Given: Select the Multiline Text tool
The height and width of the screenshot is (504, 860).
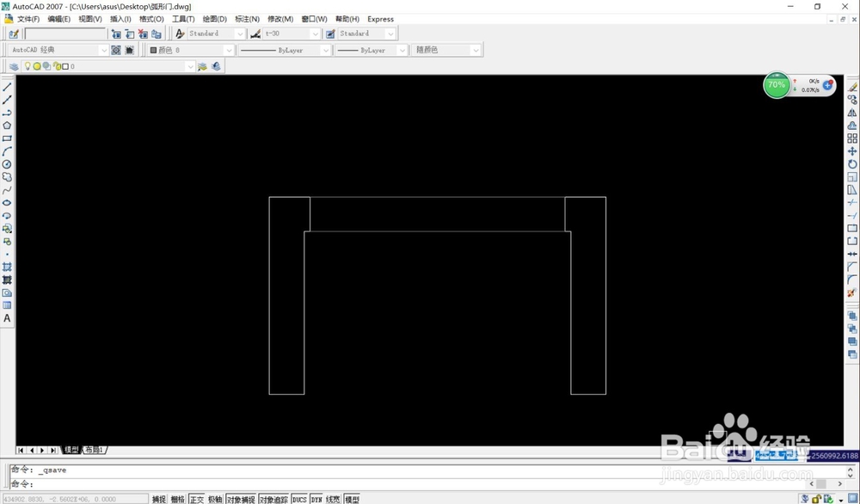Looking at the screenshot, I should [x=7, y=318].
